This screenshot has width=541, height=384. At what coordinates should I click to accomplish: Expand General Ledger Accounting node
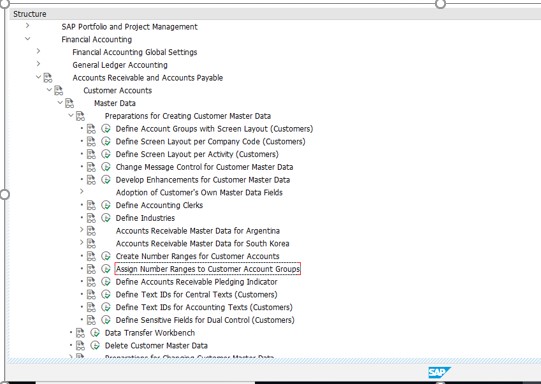[x=38, y=64]
